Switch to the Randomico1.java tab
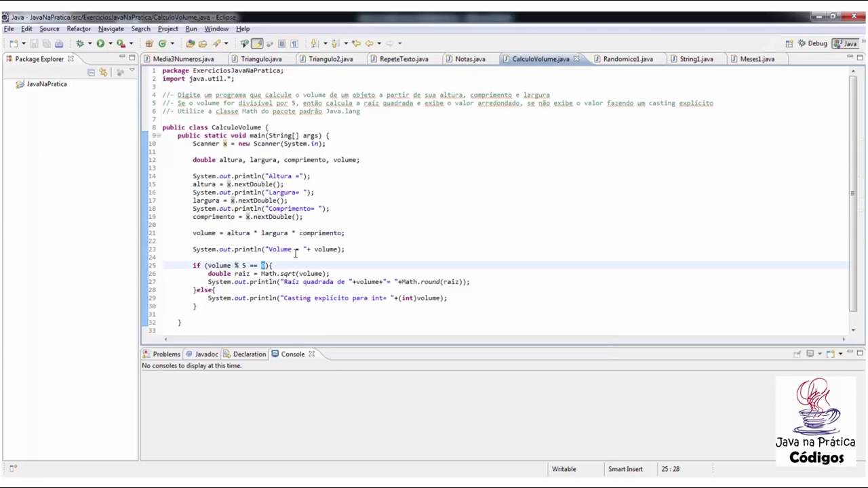Screen dimensions: 868x488 (x=624, y=59)
